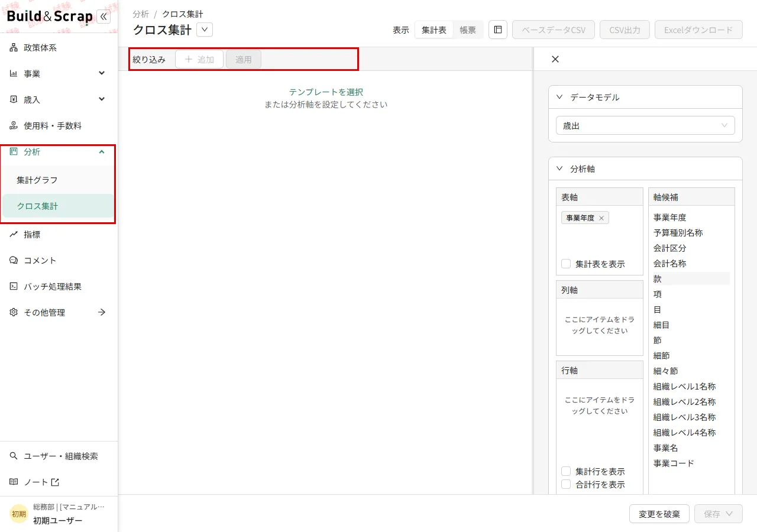Click the コメント speech bubble icon
Viewport: 757px width, 532px height.
click(14, 261)
